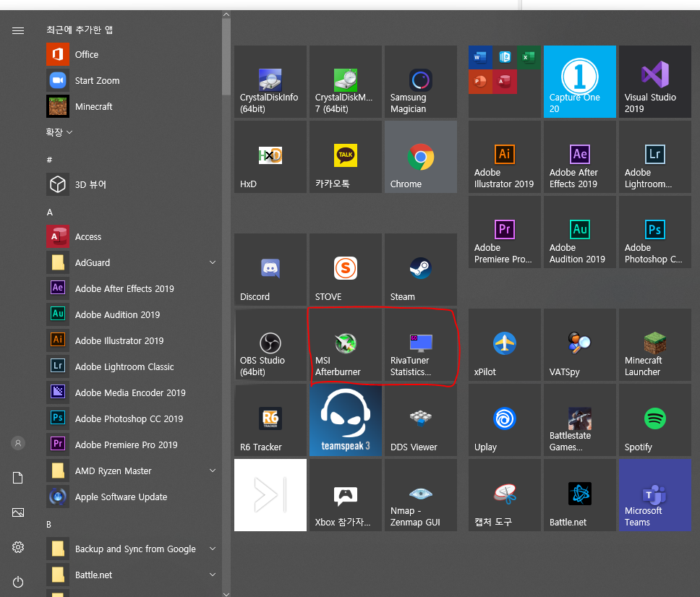Open the Nmap - Zenmap GUI tile

tap(421, 495)
